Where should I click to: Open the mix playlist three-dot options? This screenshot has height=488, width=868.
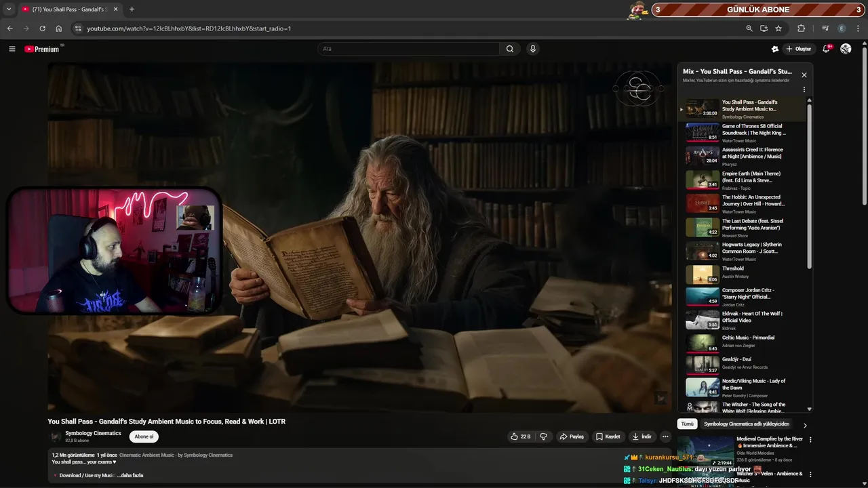click(804, 89)
